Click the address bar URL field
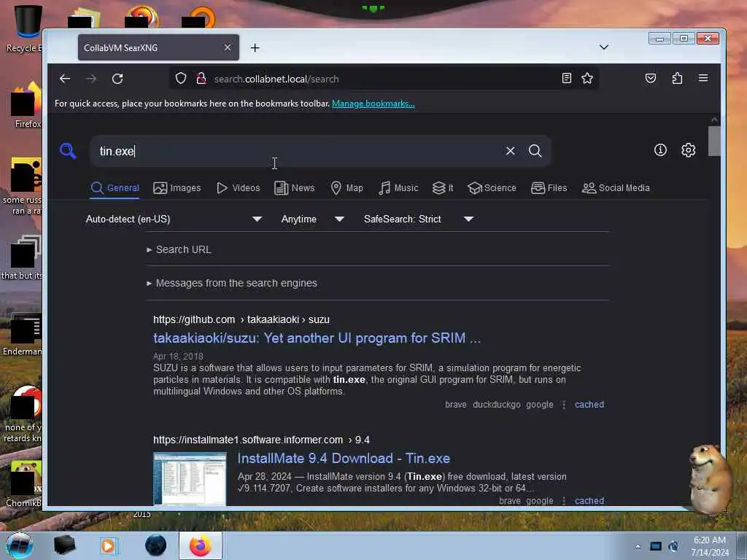 (x=384, y=79)
